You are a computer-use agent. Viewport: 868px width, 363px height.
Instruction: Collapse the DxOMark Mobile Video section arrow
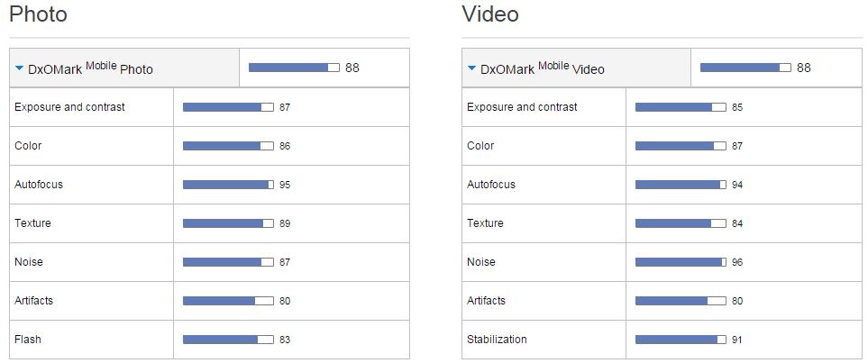coord(471,68)
